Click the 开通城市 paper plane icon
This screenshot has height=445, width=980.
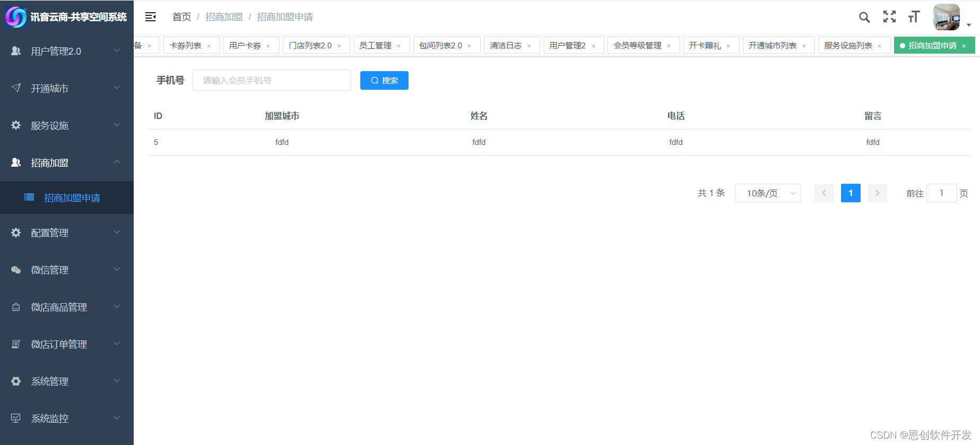[x=16, y=88]
